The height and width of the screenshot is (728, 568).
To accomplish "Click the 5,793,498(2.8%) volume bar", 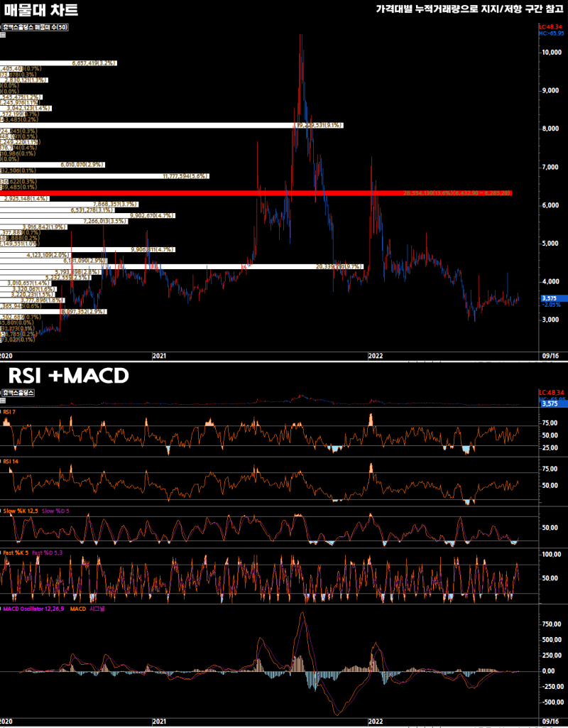I will pos(51,272).
